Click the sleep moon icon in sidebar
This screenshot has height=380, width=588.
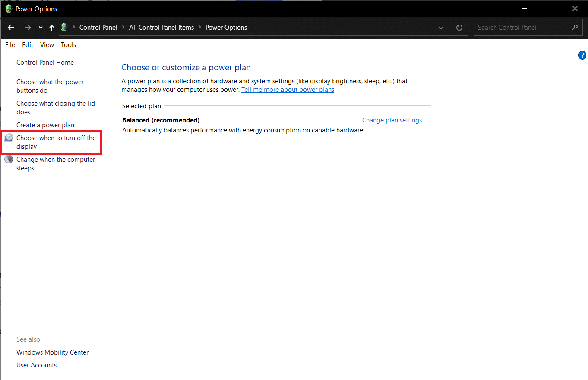click(x=9, y=160)
